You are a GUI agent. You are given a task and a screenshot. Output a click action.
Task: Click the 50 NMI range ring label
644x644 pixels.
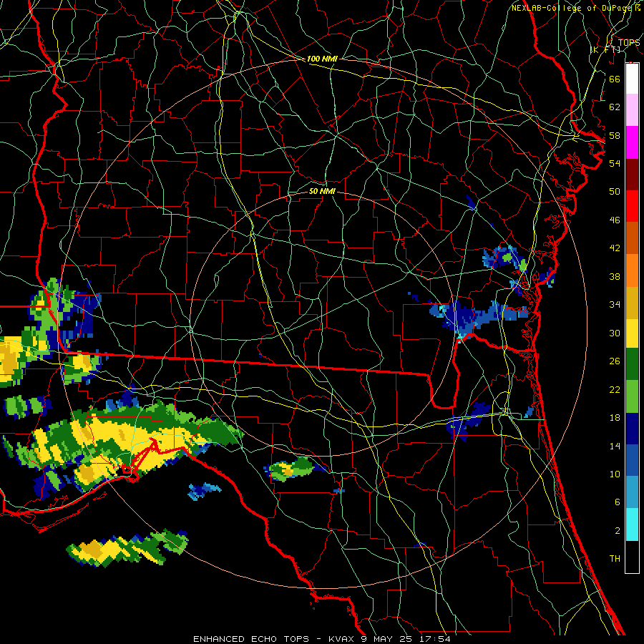pyautogui.click(x=322, y=191)
